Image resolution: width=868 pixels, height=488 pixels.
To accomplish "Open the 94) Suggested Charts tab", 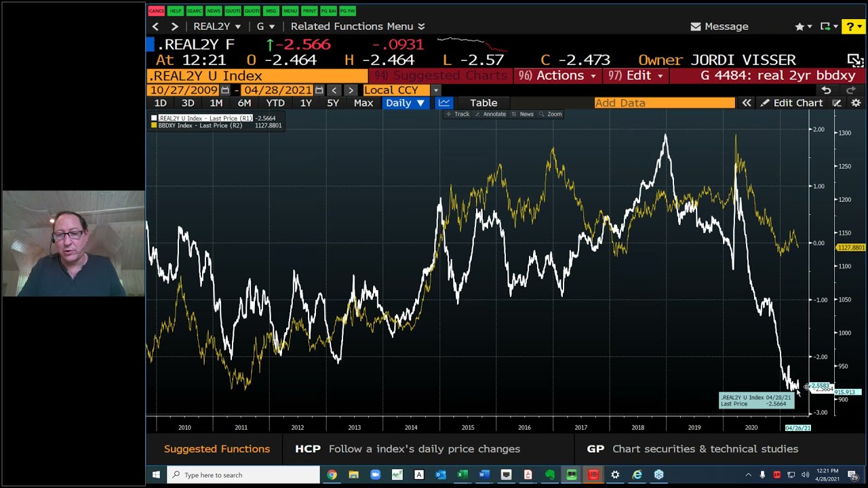I will (x=441, y=76).
